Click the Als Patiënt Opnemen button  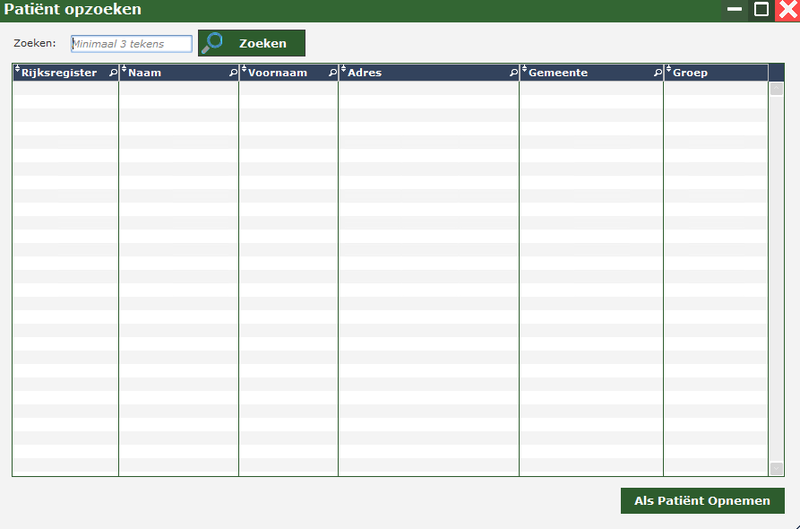click(702, 501)
